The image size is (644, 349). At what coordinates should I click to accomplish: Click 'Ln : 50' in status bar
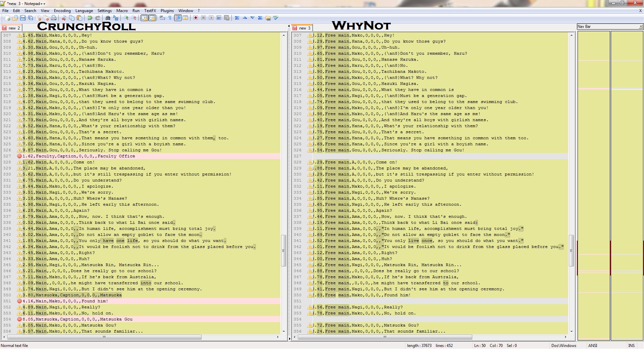[480, 345]
